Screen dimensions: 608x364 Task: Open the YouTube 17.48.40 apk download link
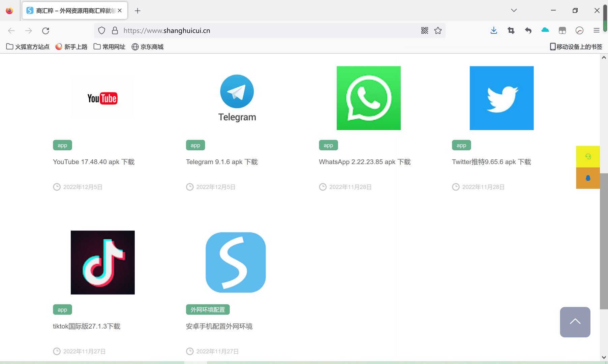tap(93, 162)
